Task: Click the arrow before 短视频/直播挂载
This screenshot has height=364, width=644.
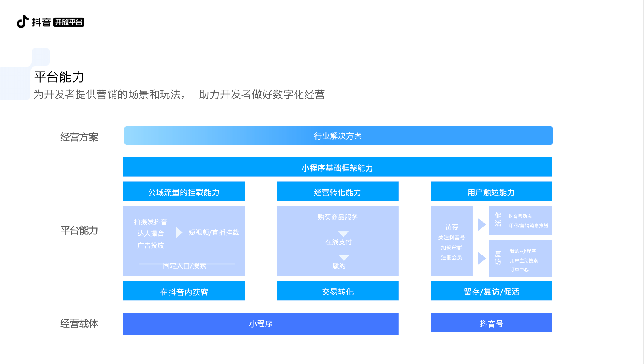Action: click(179, 232)
